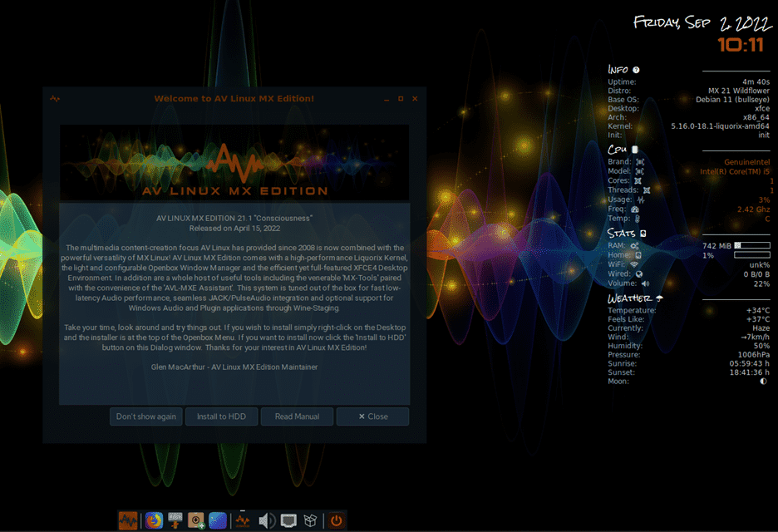Viewport: 778px width, 532px height.
Task: Close the welcome window via title bar X
Action: [x=415, y=99]
